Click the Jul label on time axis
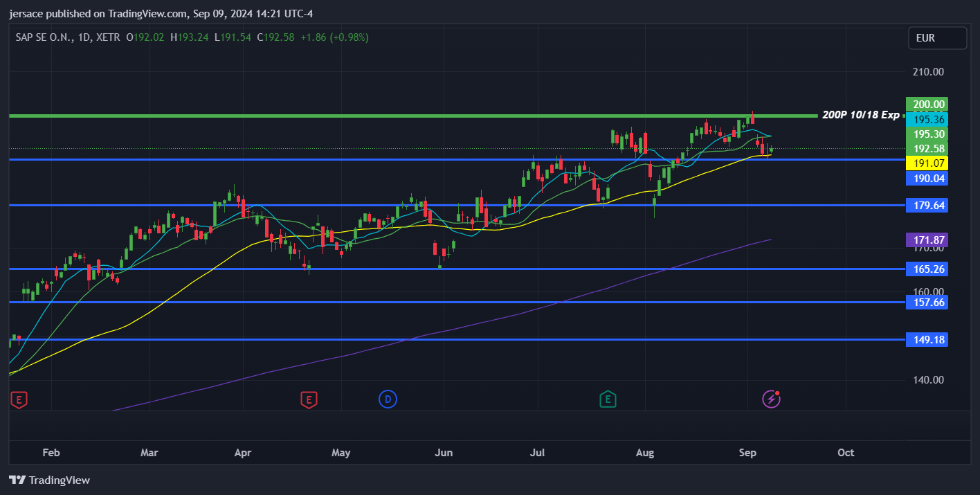 [537, 453]
